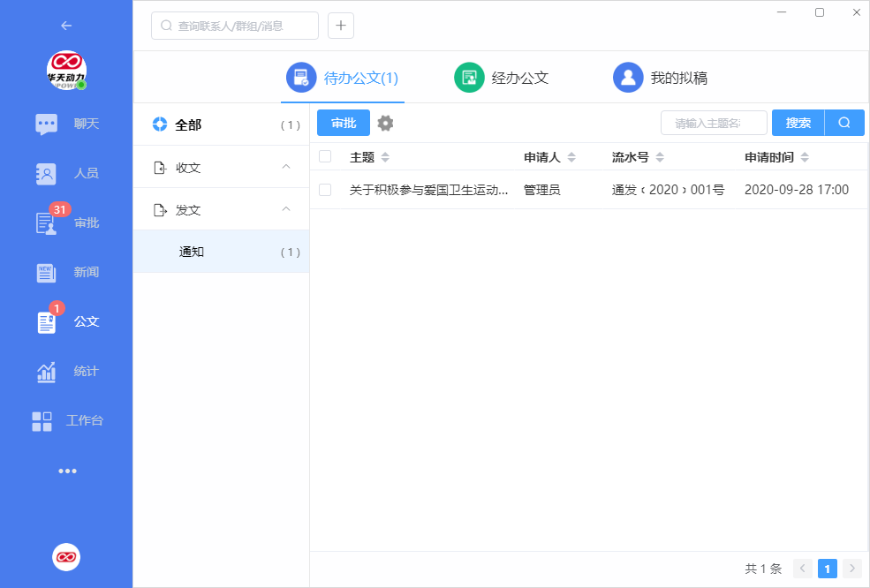This screenshot has width=870, height=588.
Task: Click the more options ellipsis in sidebar
Action: point(67,471)
